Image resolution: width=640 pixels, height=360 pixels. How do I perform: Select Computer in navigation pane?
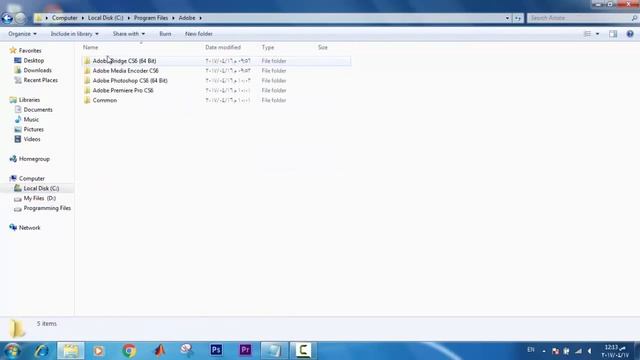pyautogui.click(x=31, y=178)
